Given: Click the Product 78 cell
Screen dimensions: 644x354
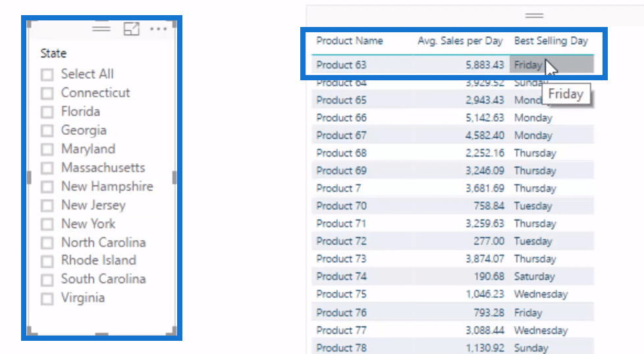Looking at the screenshot, I should click(x=341, y=348).
